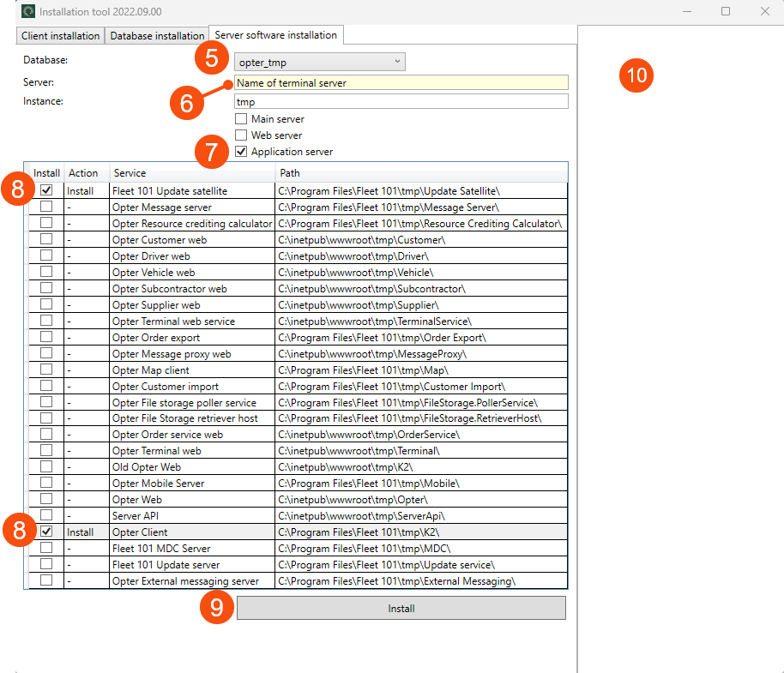Enable install for Server API row
Viewport: 784px width, 673px height.
click(x=46, y=516)
